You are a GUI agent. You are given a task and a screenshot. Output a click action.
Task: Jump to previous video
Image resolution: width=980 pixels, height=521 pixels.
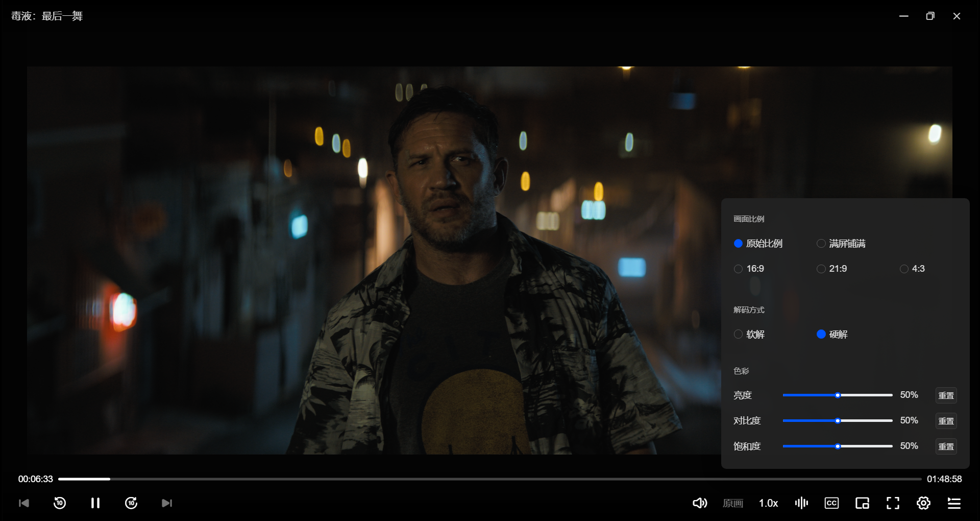coord(24,503)
